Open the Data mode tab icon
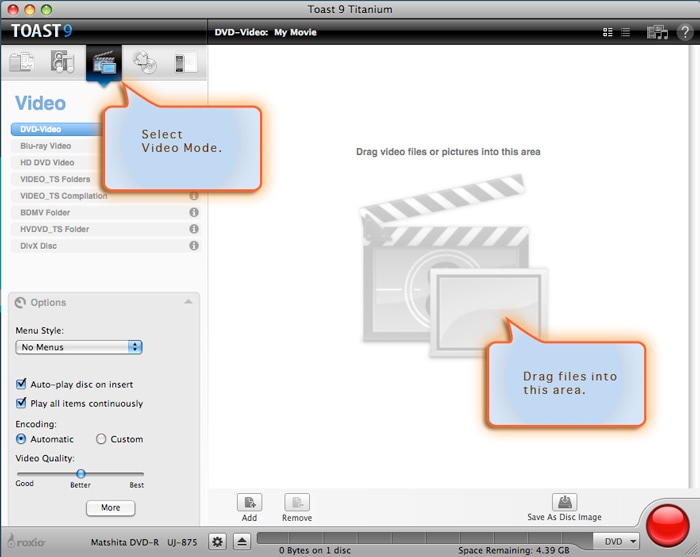This screenshot has width=700, height=557. coord(21,62)
